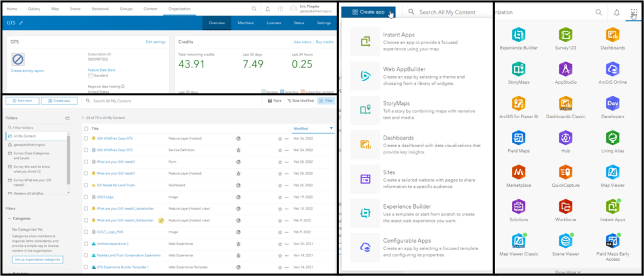
Task: Click the Create activity report link
Action: (x=27, y=70)
